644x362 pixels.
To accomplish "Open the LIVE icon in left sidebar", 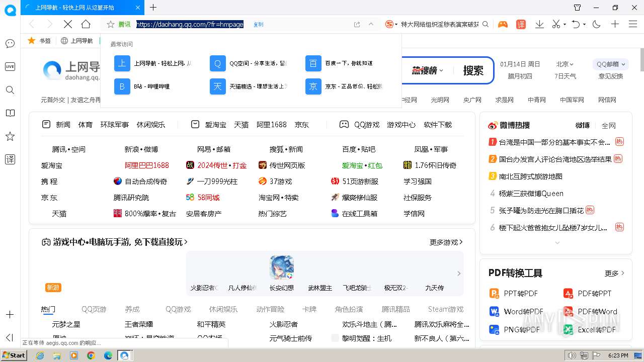I will [x=10, y=67].
